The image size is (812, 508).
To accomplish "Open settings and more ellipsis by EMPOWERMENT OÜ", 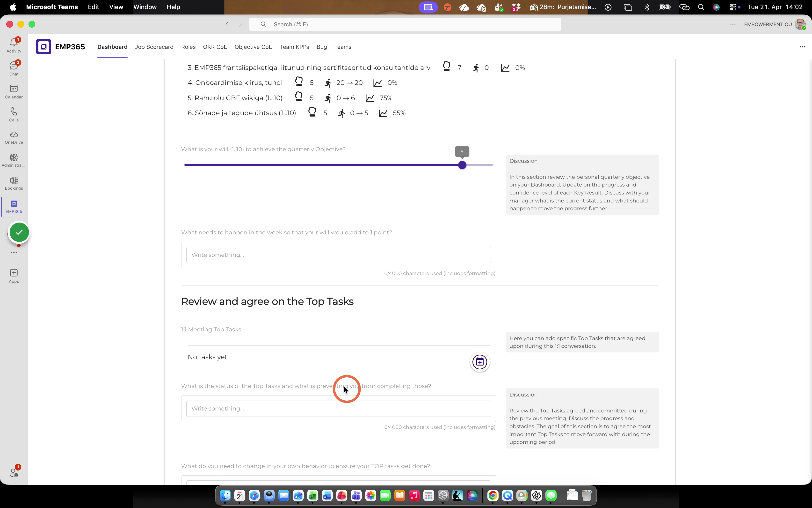I will coord(733,24).
